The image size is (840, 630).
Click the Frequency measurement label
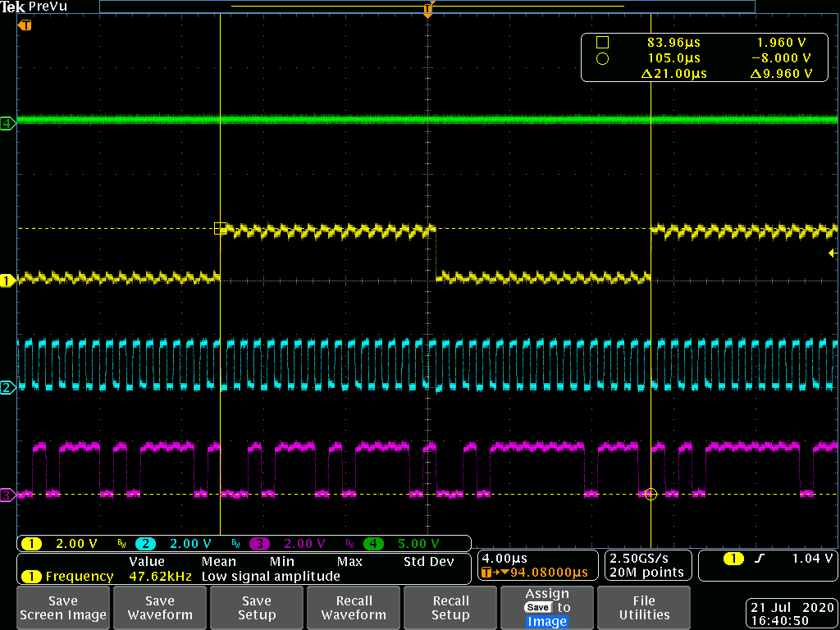click(x=80, y=577)
